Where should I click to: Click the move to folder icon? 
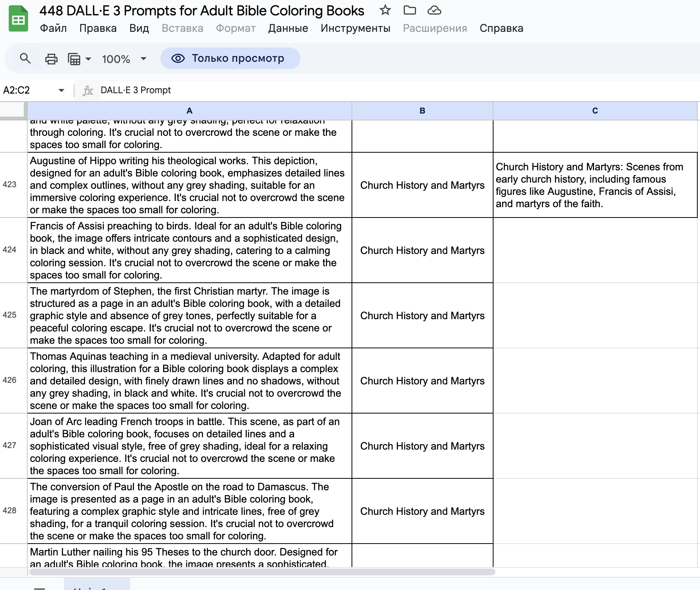[409, 10]
